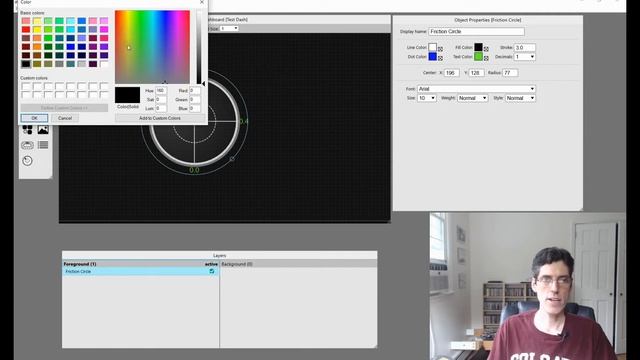Viewport: 640px width, 360px height.
Task: Click the Stroke value field
Action: (x=524, y=47)
